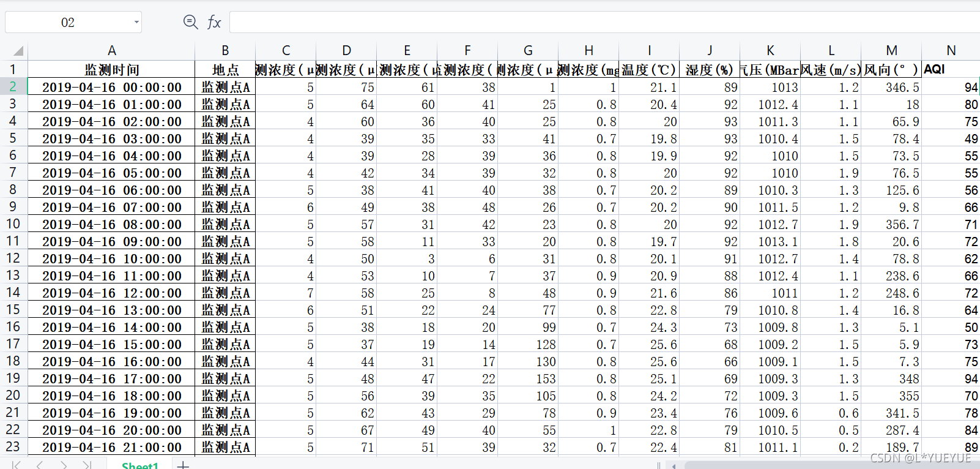Add a new sheet with plus button
980x469 pixels.
click(183, 465)
